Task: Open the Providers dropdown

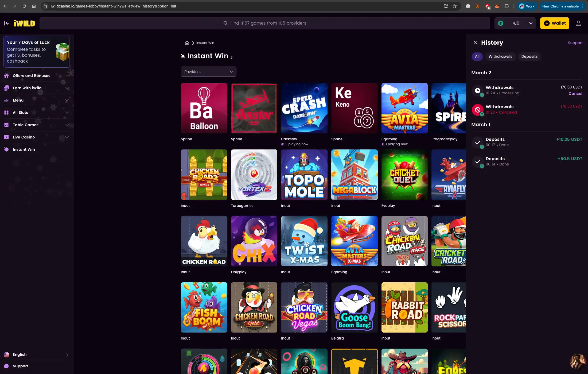Action: click(x=208, y=72)
